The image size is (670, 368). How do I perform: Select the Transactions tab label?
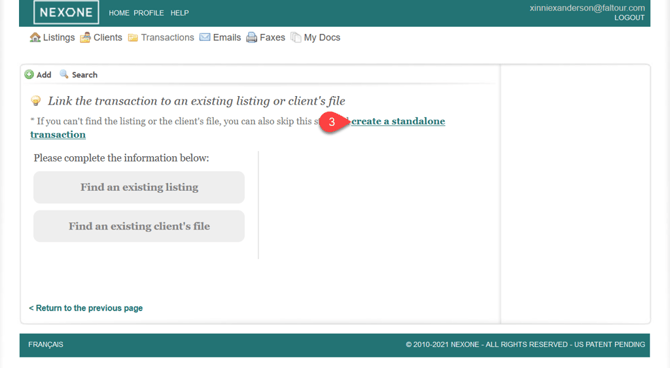click(168, 38)
